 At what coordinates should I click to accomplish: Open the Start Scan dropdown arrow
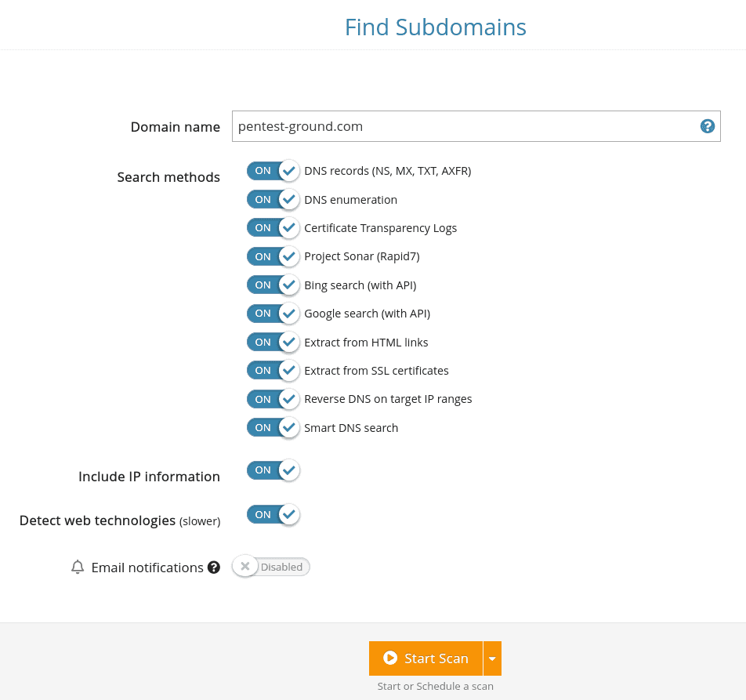[x=492, y=658]
